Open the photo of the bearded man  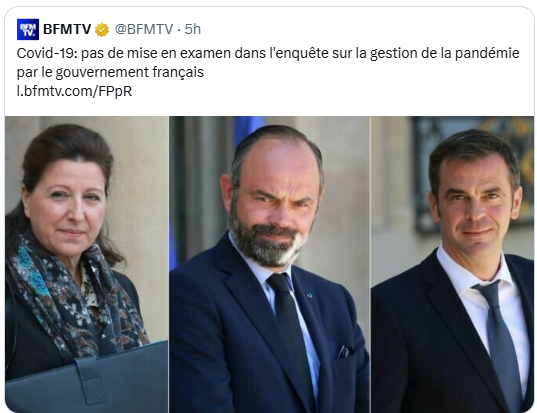click(269, 264)
